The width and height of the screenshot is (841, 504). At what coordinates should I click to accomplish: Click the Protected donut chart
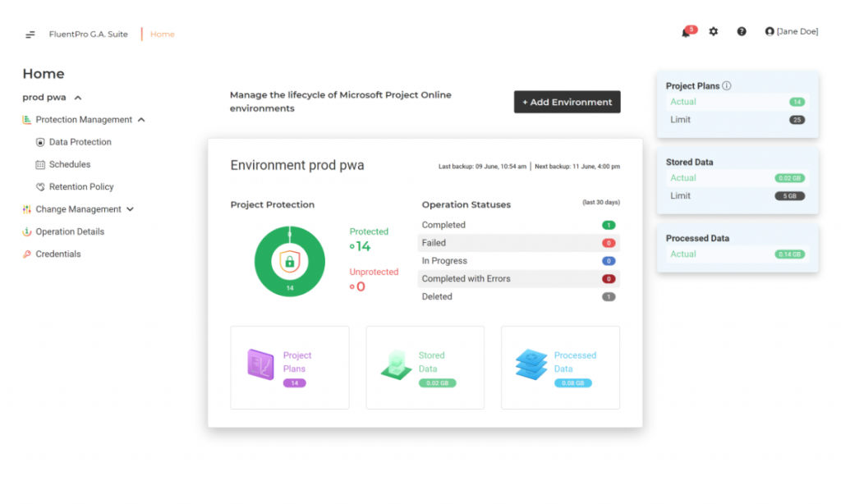(289, 261)
